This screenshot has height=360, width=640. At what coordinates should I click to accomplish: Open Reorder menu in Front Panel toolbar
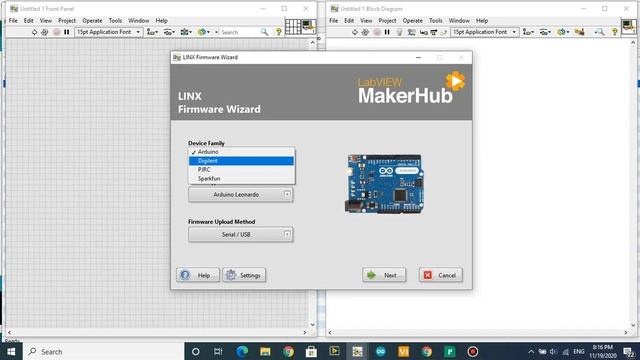pos(203,32)
